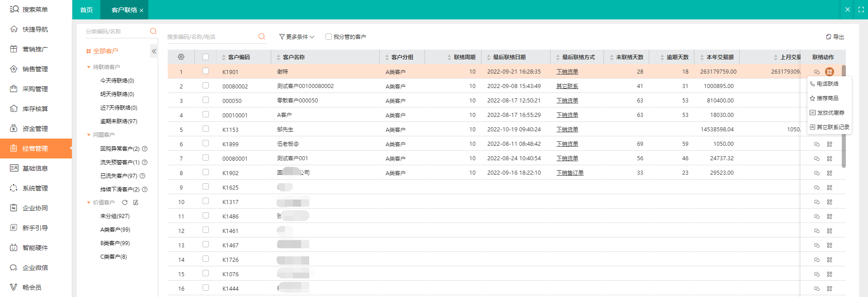Click the table column settings gear icon

pyautogui.click(x=181, y=57)
